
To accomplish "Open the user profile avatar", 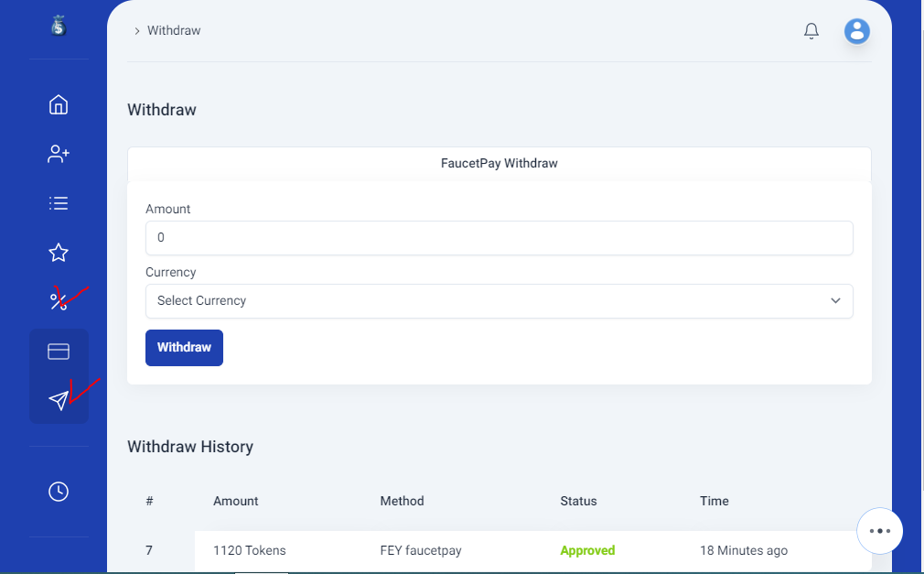I will pyautogui.click(x=856, y=31).
